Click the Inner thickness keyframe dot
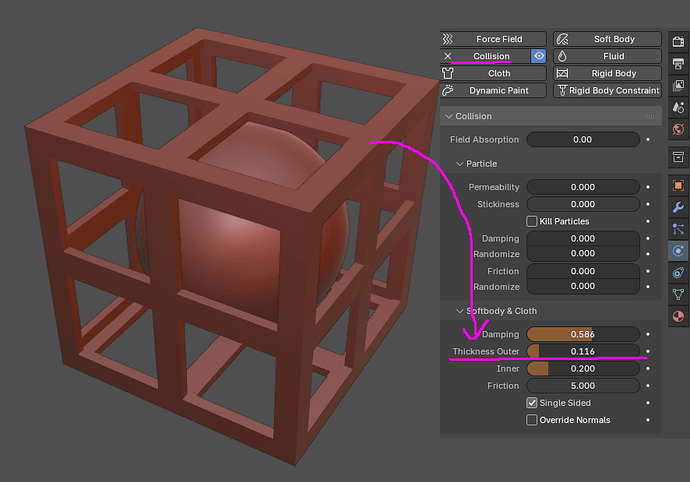 [x=648, y=368]
